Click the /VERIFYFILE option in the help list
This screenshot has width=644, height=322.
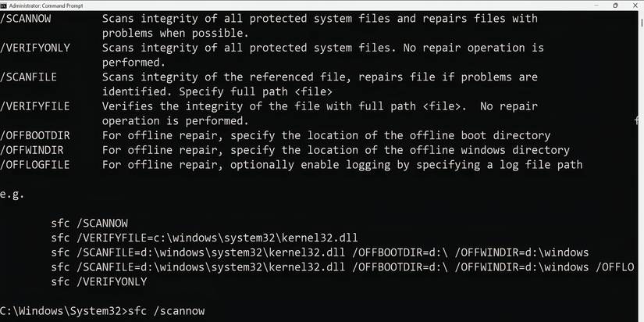click(35, 106)
